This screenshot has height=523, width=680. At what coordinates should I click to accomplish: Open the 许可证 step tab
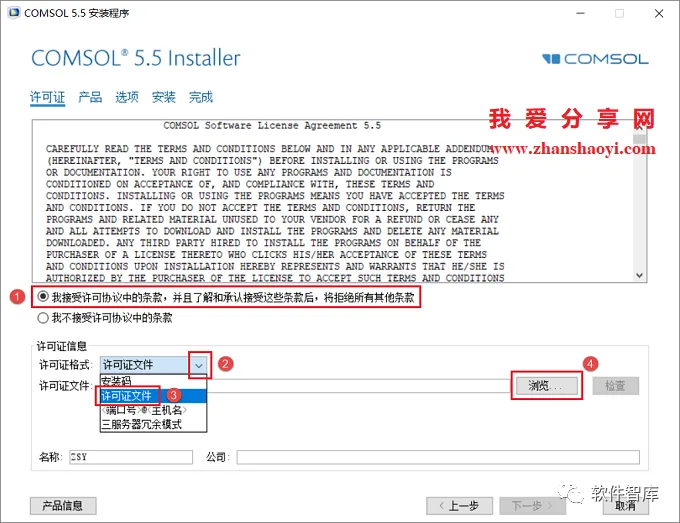pos(47,97)
